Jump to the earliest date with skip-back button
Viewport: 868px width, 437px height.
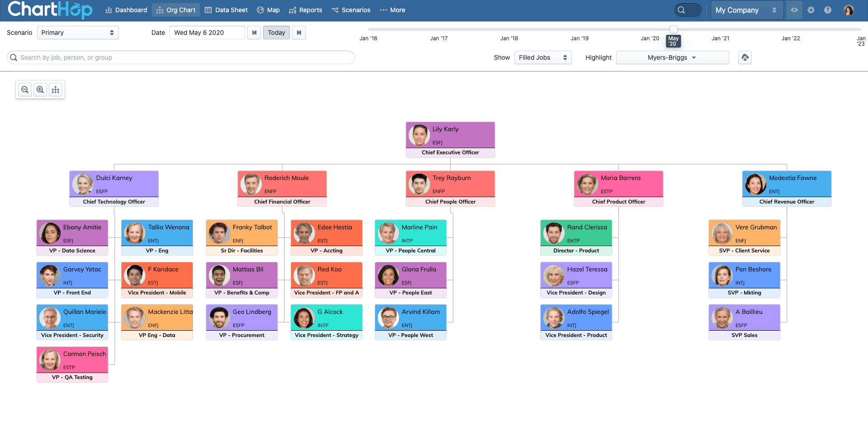pos(254,33)
